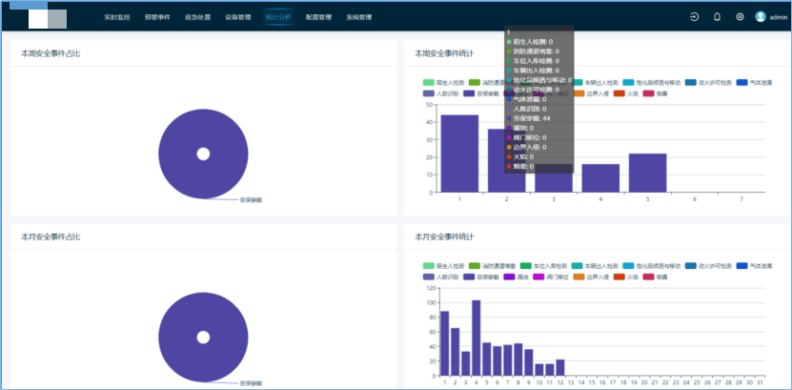Click the logout arrow icon in header
The width and height of the screenshot is (792, 390).
(695, 17)
